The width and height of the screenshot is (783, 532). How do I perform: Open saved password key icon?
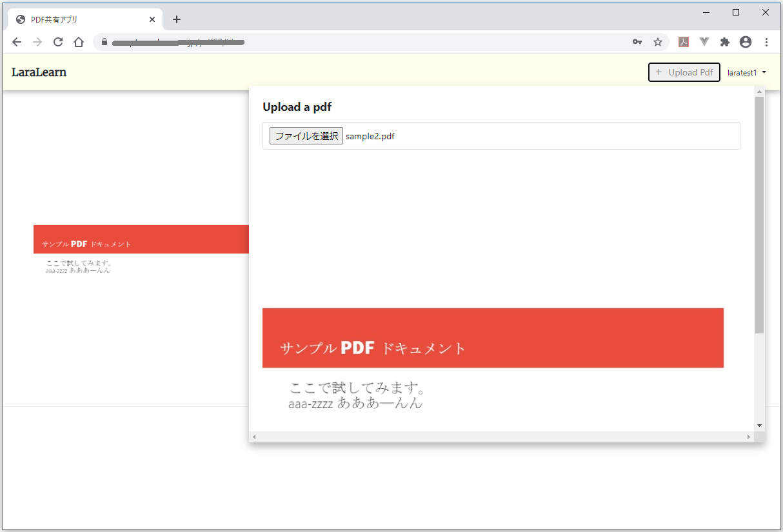pos(637,42)
